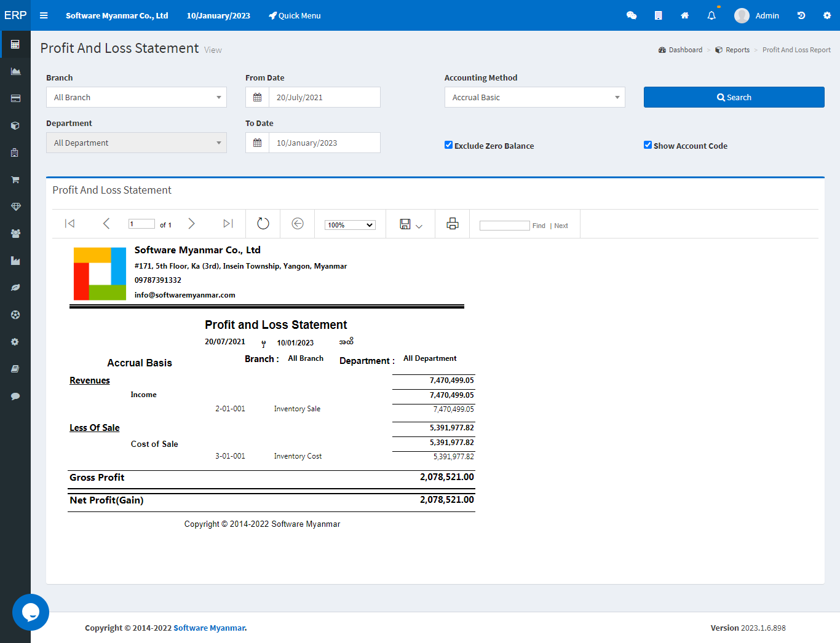Image resolution: width=840 pixels, height=643 pixels.
Task: Open the Admin user menu
Action: 757,15
